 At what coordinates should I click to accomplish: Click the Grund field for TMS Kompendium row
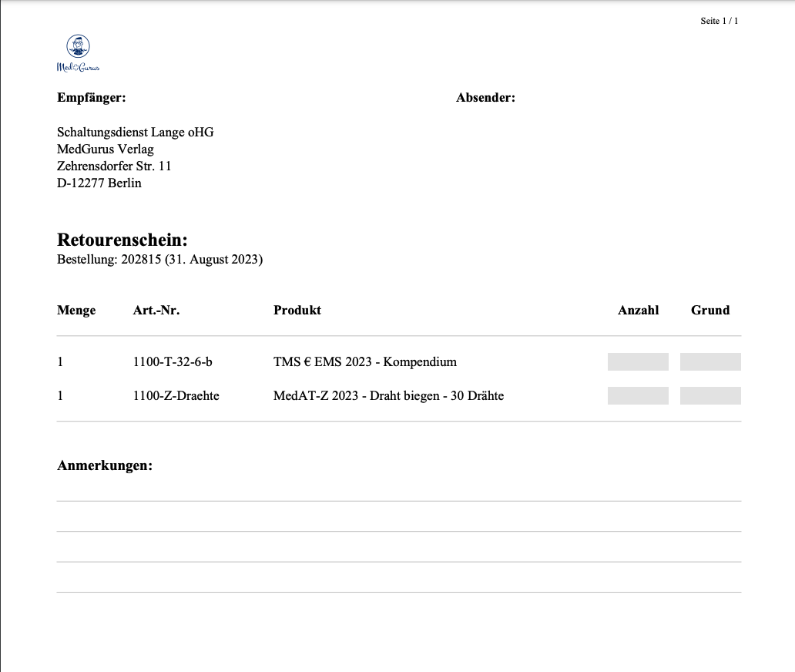coord(710,361)
